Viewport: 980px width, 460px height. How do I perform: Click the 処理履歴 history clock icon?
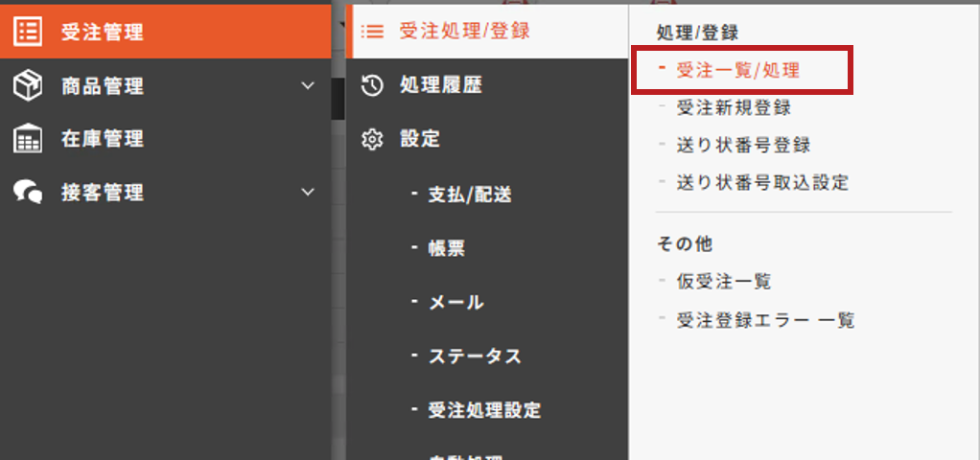click(x=372, y=85)
